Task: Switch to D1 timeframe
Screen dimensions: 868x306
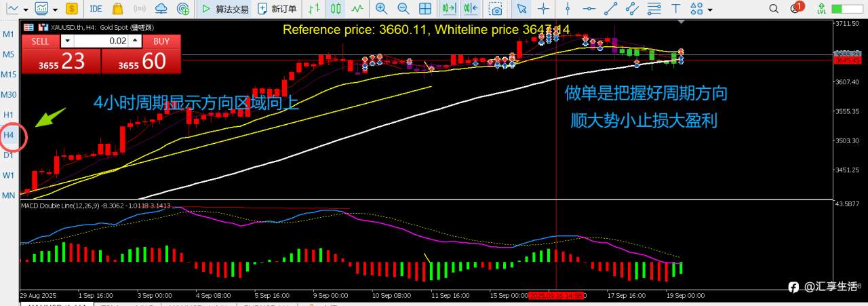Action: coord(8,155)
